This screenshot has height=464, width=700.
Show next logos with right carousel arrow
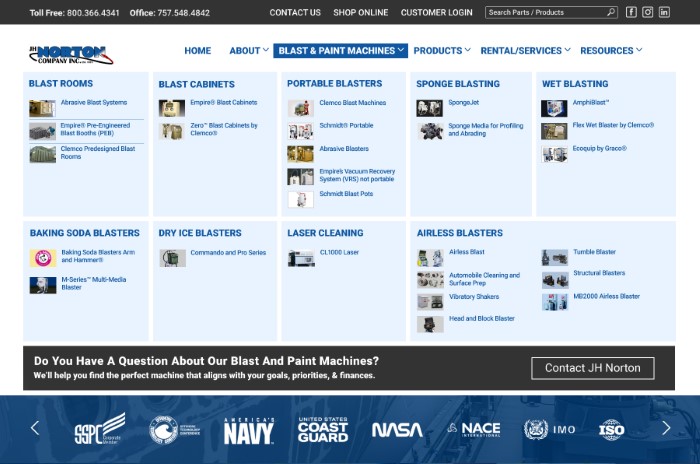pos(666,428)
